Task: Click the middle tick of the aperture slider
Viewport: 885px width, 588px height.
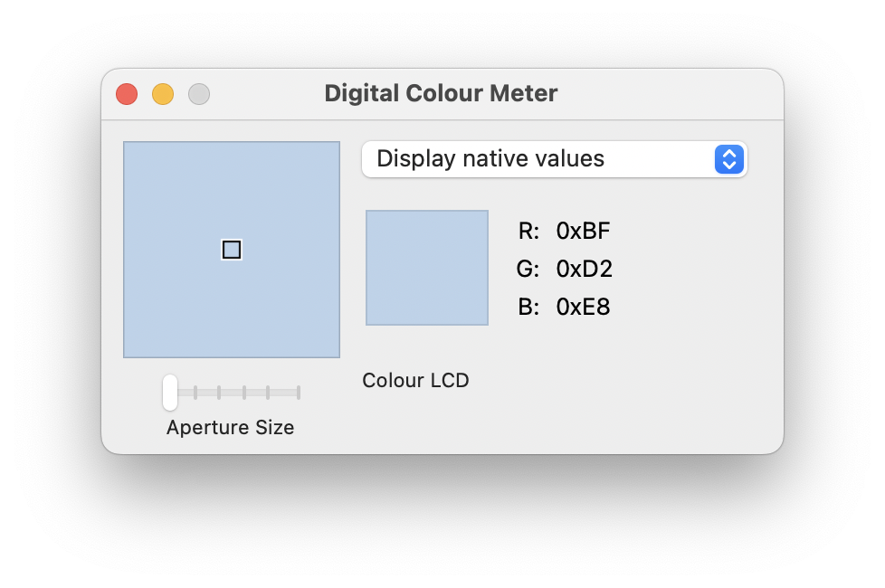Action: point(246,392)
